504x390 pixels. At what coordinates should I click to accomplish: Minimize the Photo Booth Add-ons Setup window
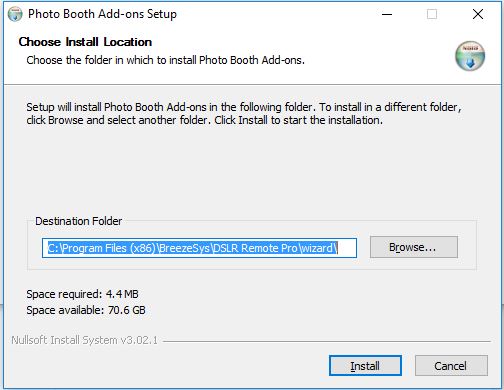pos(387,14)
